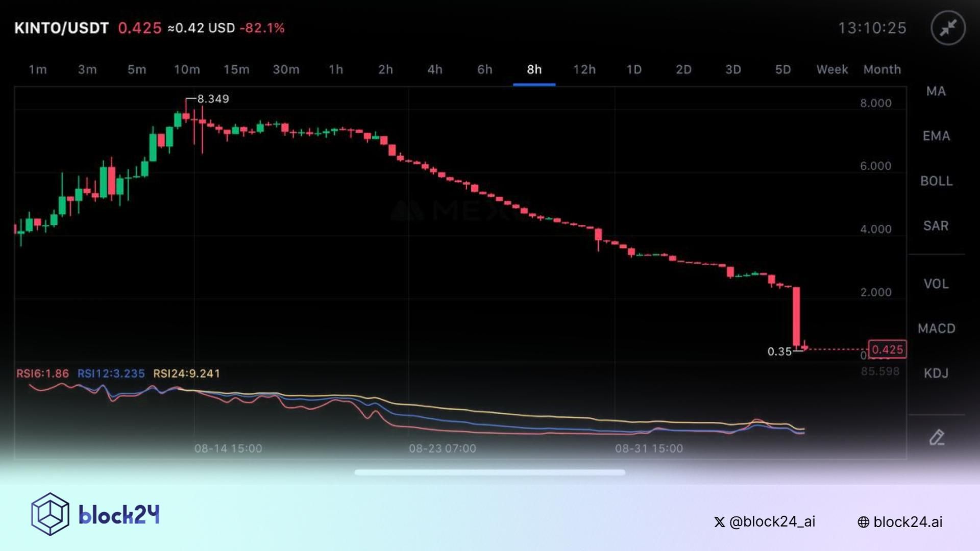The image size is (980, 551).
Task: Open the Month timeframe view
Action: point(882,70)
